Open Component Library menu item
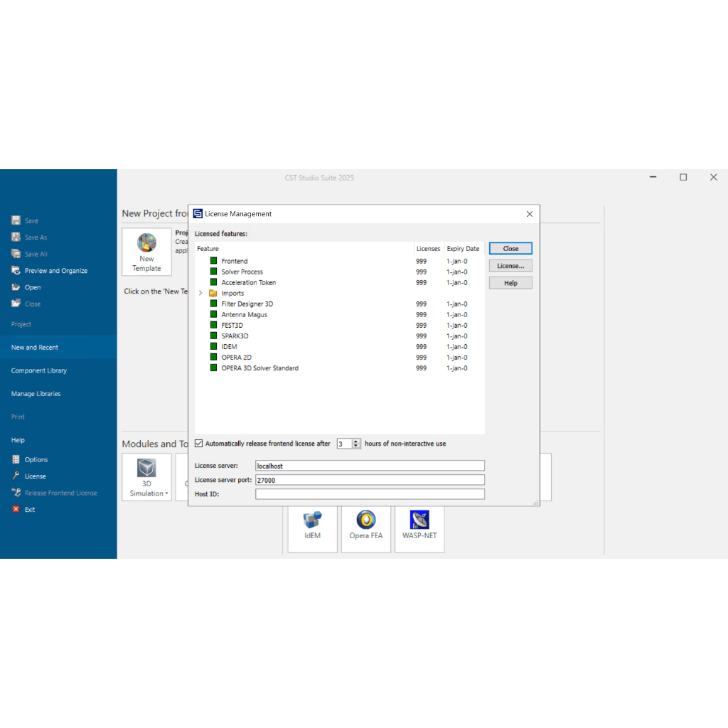This screenshot has width=728, height=728. [39, 370]
